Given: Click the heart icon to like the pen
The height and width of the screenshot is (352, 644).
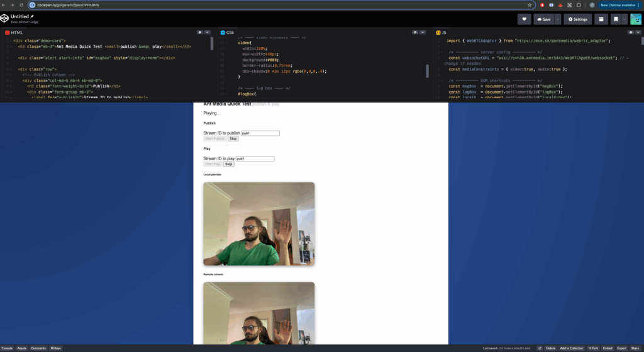Looking at the screenshot, I should 524,19.
